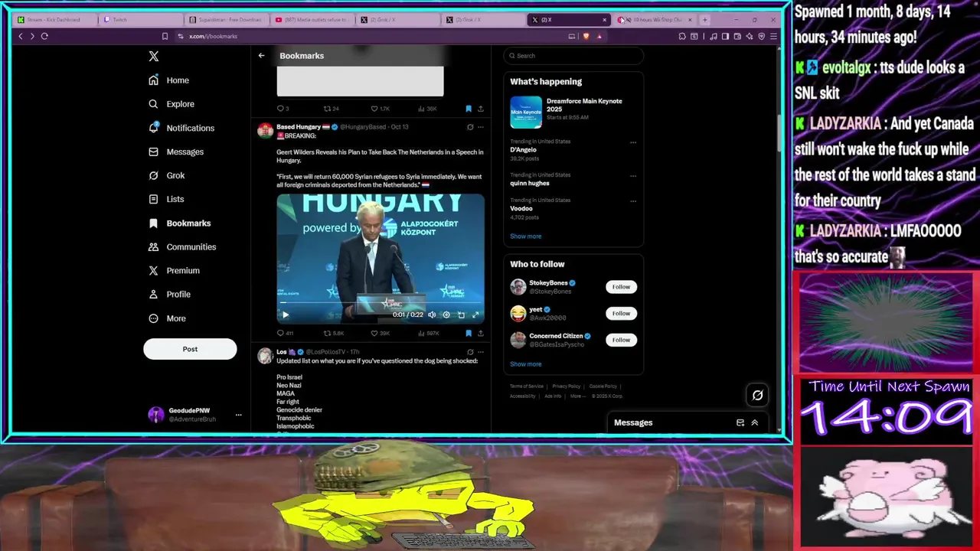The height and width of the screenshot is (551, 980).
Task: Like the Based Hungary post
Action: pyautogui.click(x=380, y=333)
